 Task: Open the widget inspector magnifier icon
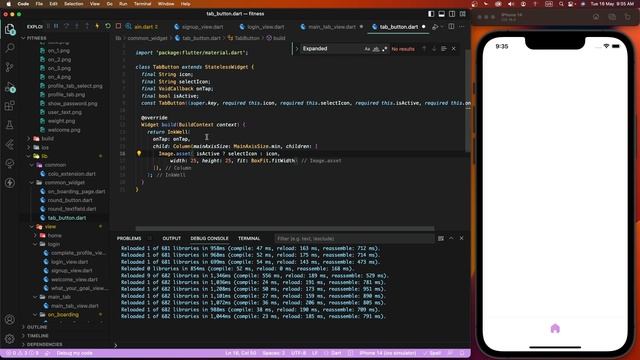pyautogui.click(x=129, y=27)
